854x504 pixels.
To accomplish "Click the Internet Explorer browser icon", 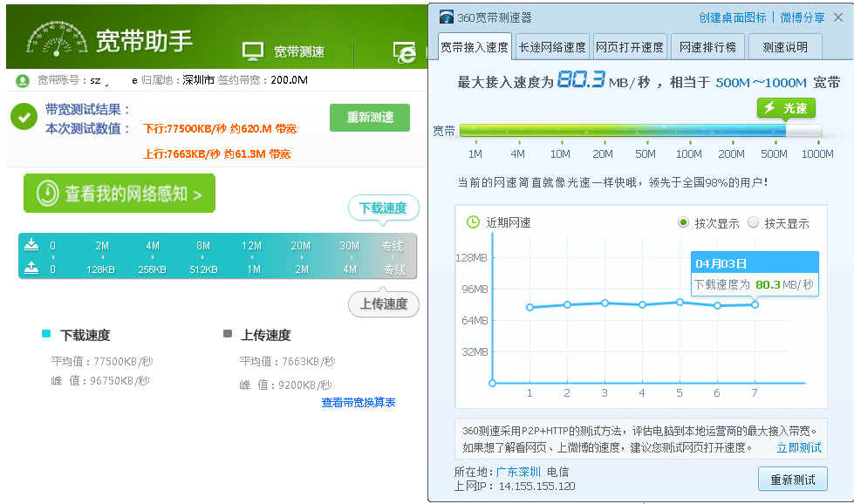I will 406,53.
